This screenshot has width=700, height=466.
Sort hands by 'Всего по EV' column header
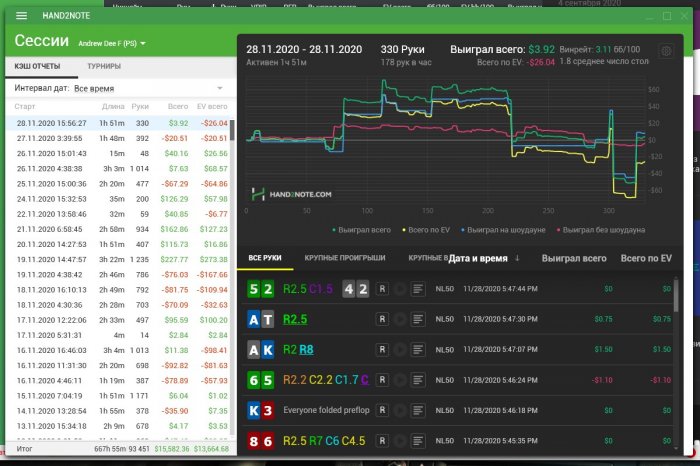pos(646,258)
